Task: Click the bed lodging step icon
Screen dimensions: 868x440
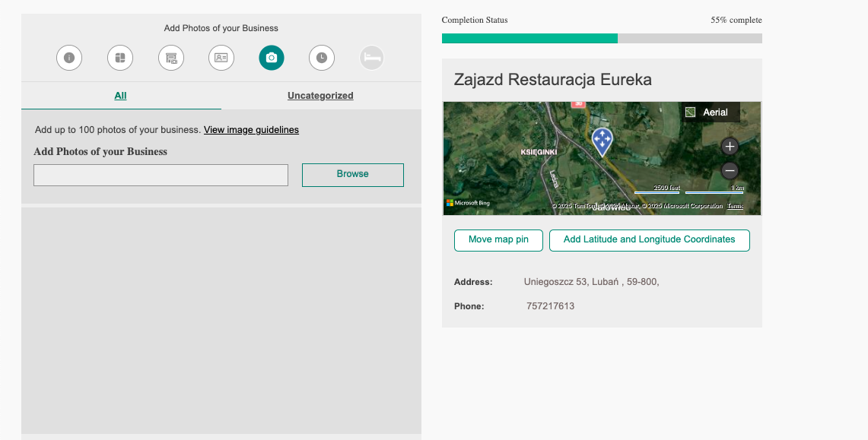Action: 372,58
